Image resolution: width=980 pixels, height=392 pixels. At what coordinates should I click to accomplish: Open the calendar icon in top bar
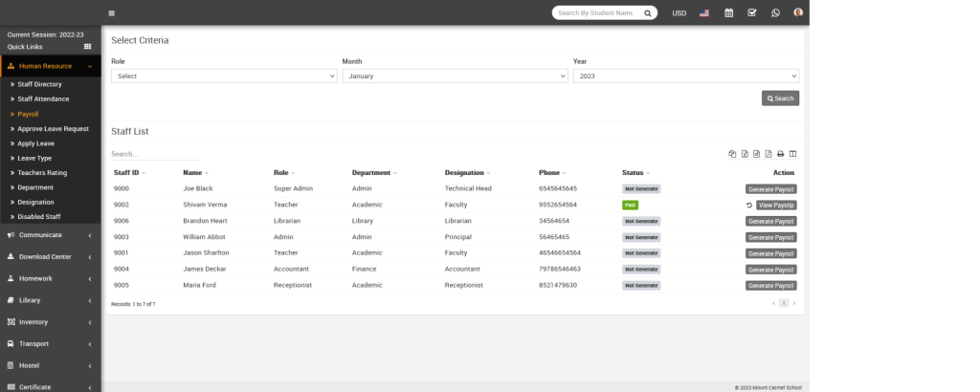[728, 13]
